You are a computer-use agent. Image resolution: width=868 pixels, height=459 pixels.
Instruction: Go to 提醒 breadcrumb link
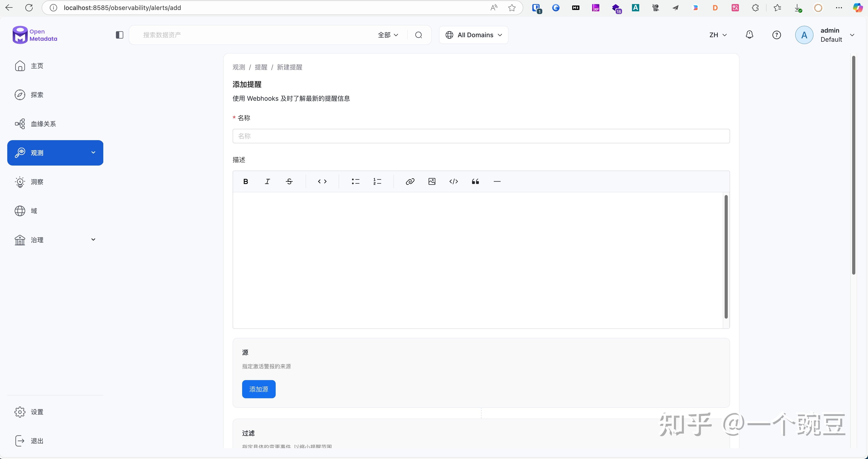click(261, 67)
